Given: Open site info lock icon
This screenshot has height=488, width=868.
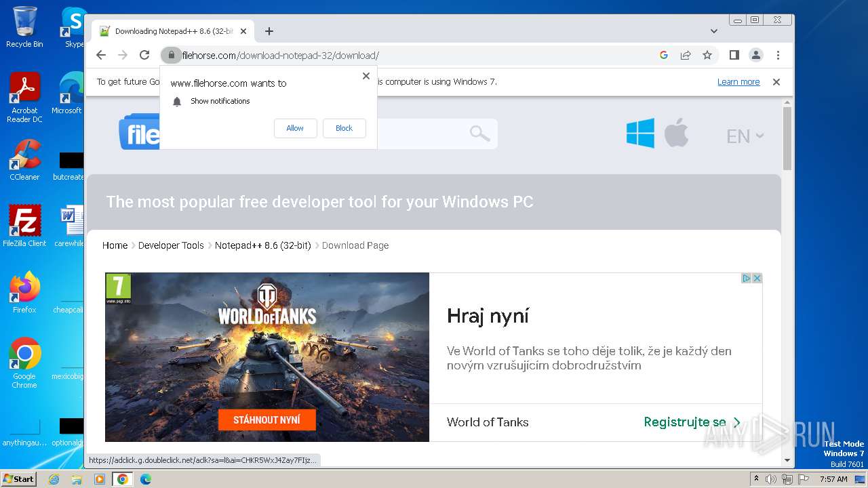Looking at the screenshot, I should pos(171,55).
